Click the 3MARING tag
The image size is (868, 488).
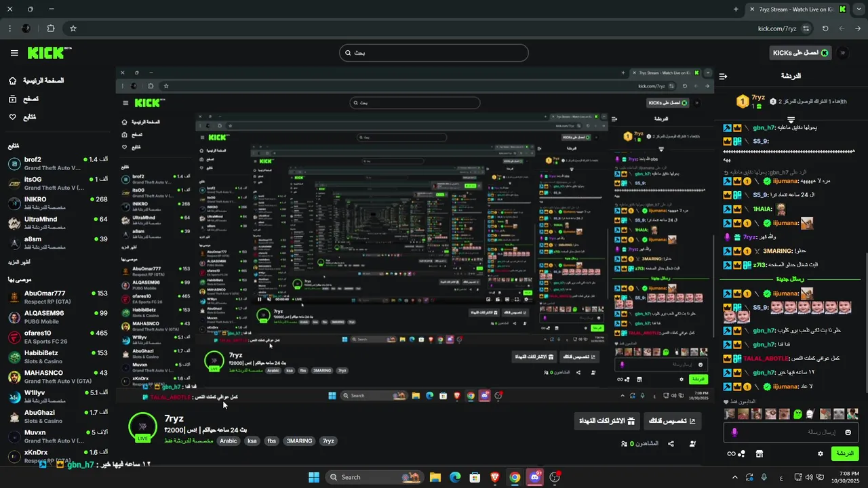(x=299, y=441)
